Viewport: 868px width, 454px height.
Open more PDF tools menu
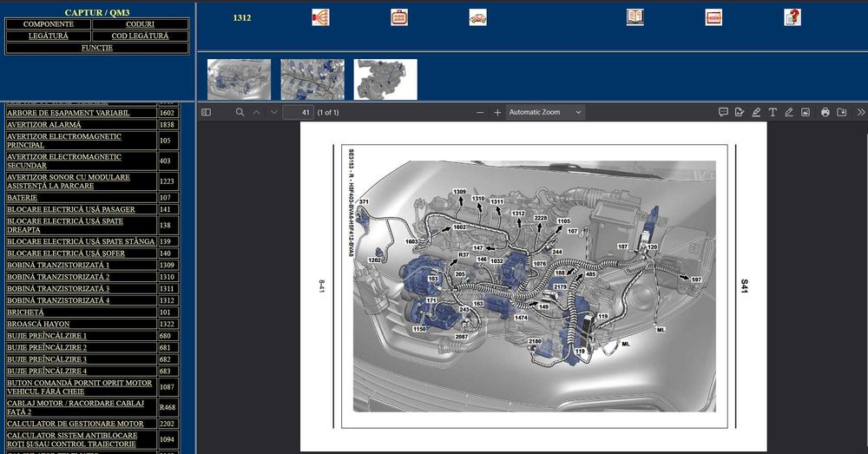(x=861, y=112)
